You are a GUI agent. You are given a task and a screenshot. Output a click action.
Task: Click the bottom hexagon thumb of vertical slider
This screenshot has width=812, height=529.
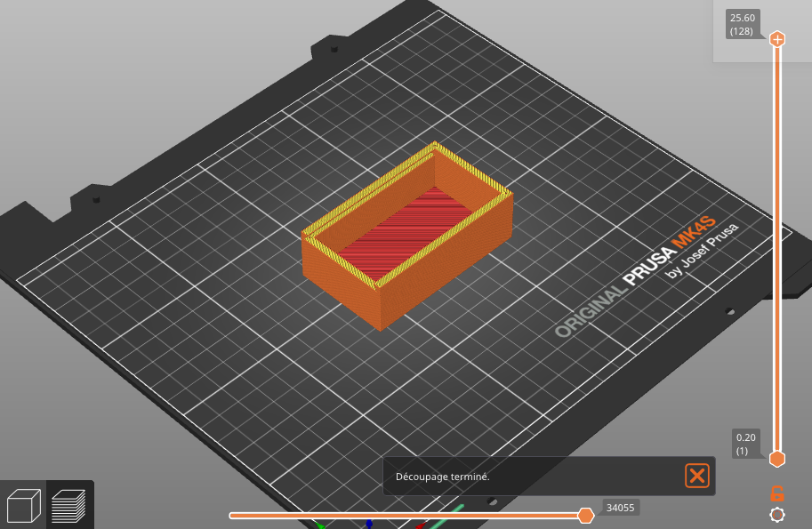pos(776,459)
